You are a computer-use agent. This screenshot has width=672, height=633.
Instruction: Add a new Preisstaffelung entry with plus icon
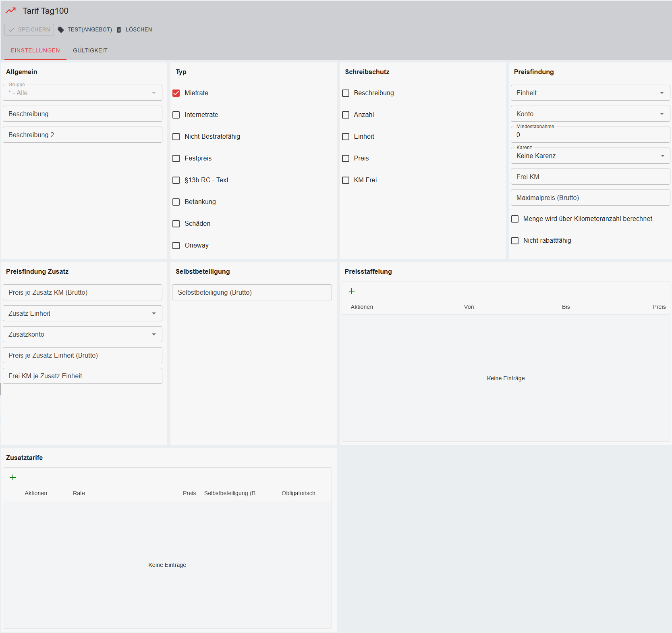pyautogui.click(x=352, y=291)
